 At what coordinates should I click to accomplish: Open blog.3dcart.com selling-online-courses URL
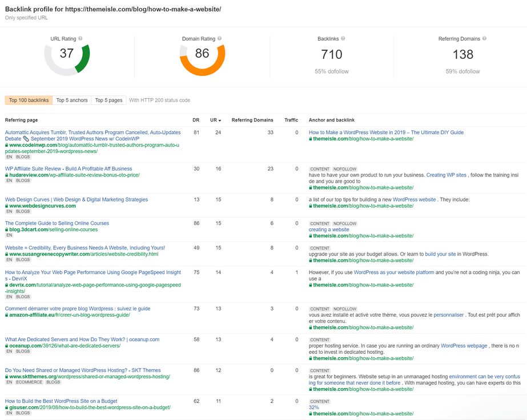[54, 229]
